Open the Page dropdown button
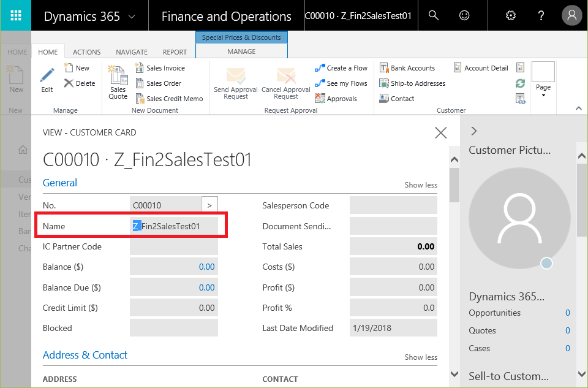 (543, 80)
